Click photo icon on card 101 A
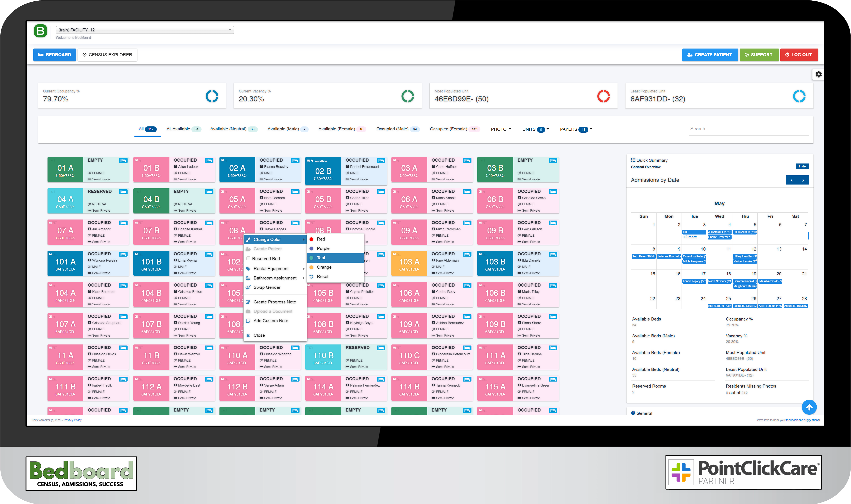851x504 pixels. tap(50, 254)
